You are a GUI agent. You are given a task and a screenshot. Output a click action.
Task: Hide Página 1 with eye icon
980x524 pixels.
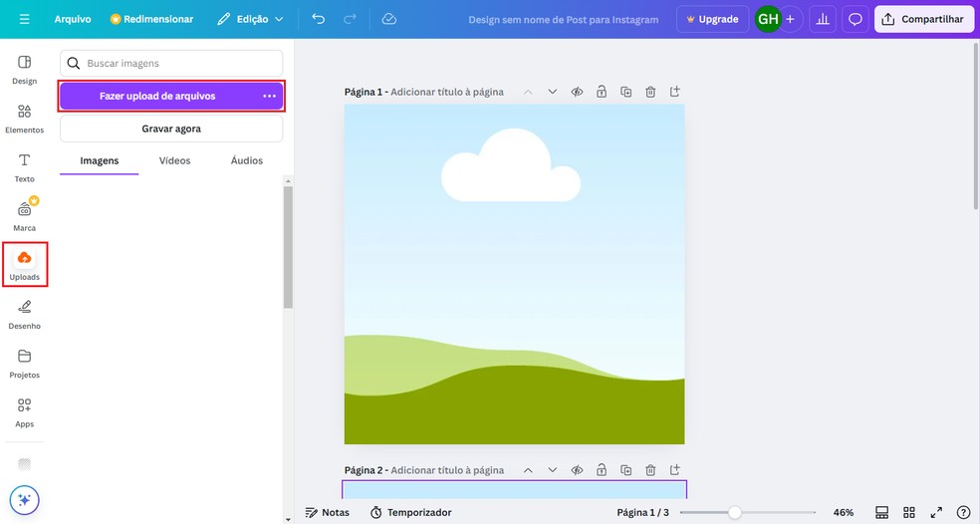pos(577,92)
